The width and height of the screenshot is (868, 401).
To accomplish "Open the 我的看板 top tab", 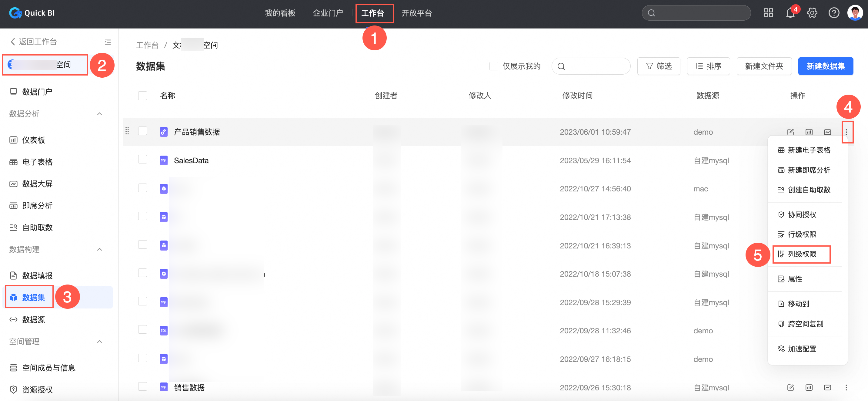I will tap(280, 13).
